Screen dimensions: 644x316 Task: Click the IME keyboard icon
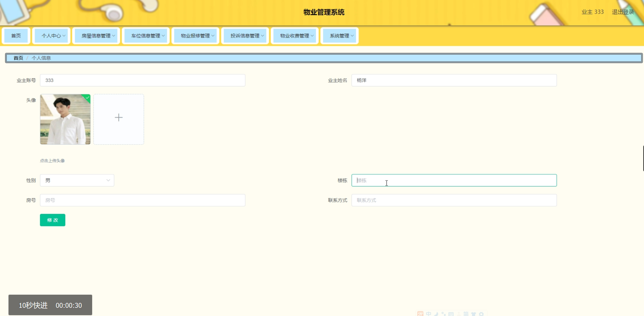coord(451,314)
